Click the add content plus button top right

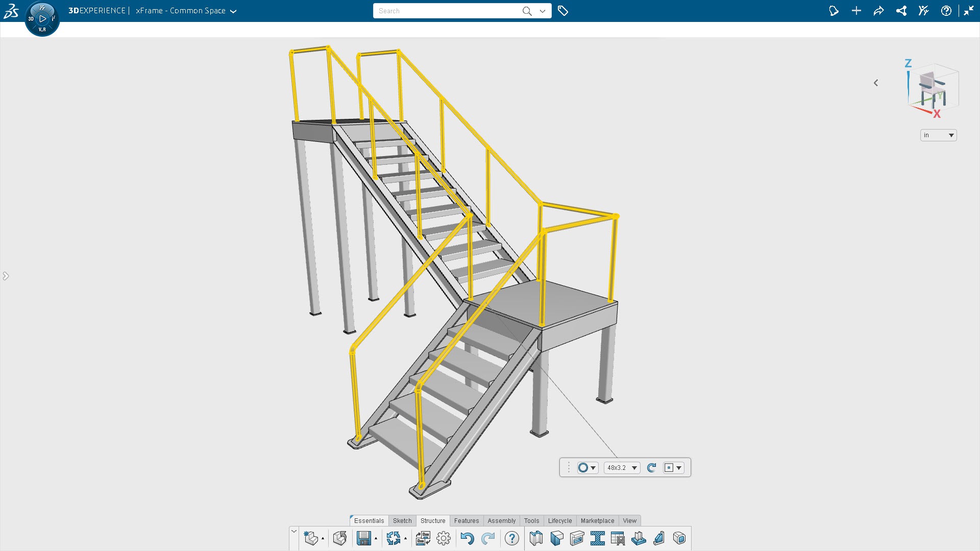(856, 10)
